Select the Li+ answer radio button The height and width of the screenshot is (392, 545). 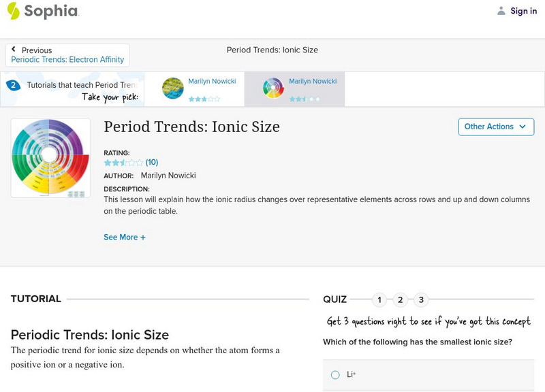click(x=335, y=375)
